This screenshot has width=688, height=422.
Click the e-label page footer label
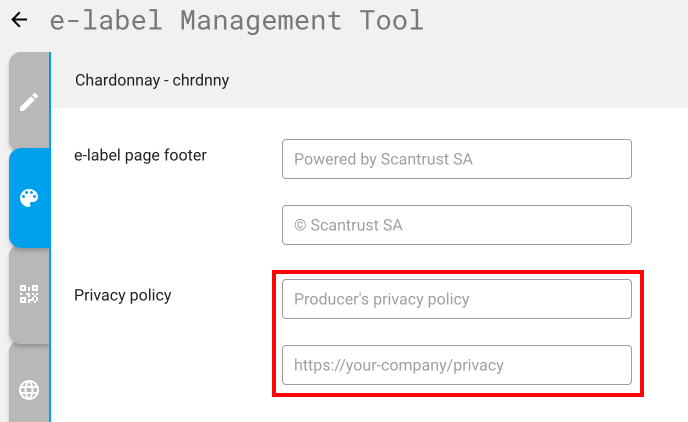[140, 155]
